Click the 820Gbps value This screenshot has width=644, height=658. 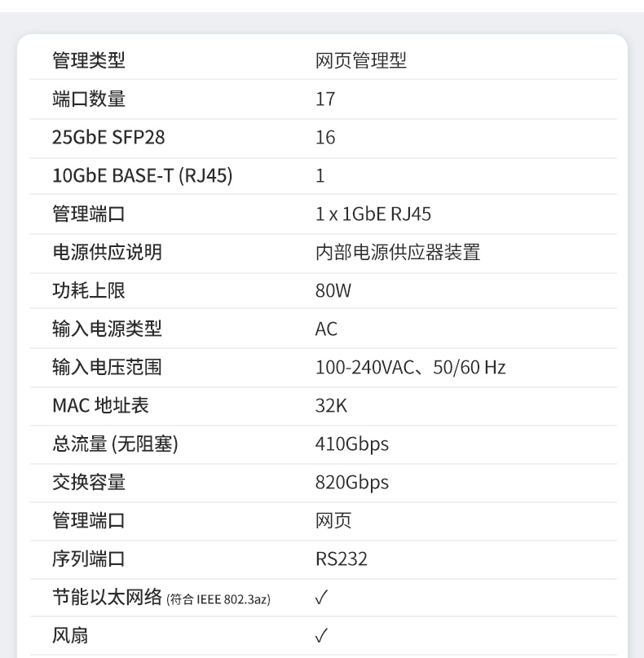[x=352, y=482]
